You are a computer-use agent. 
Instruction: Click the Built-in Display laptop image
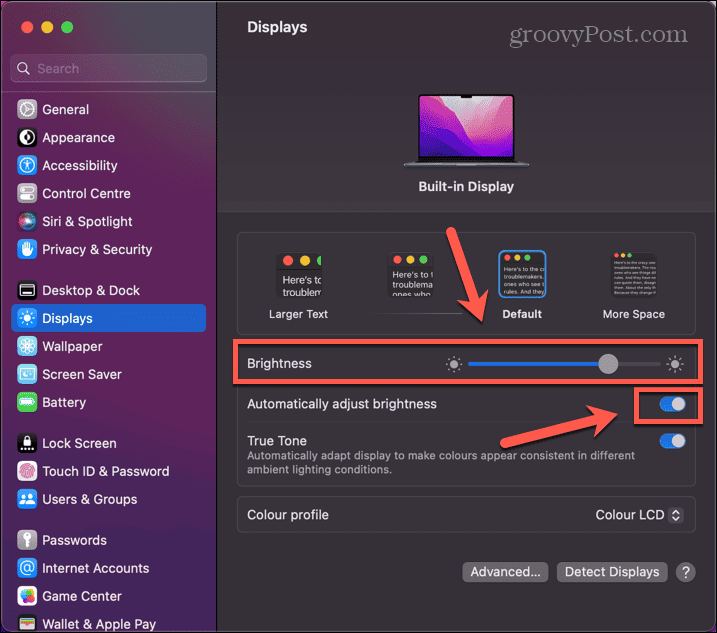[466, 131]
